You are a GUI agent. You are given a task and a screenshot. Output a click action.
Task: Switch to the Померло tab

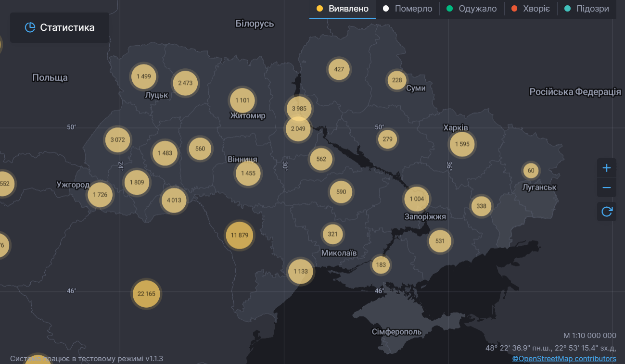pos(408,9)
